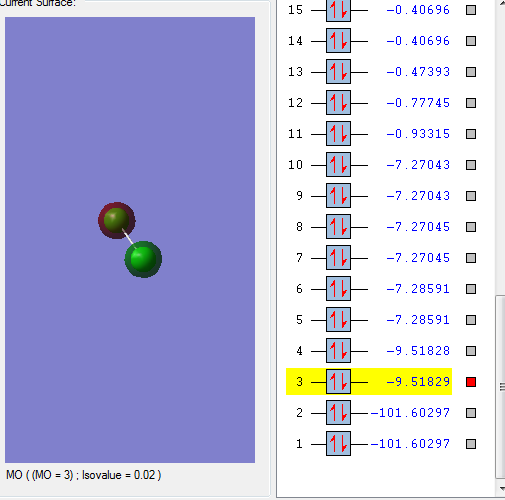
Task: Click electron occupancy box of orbital 8
Action: pyautogui.click(x=338, y=227)
